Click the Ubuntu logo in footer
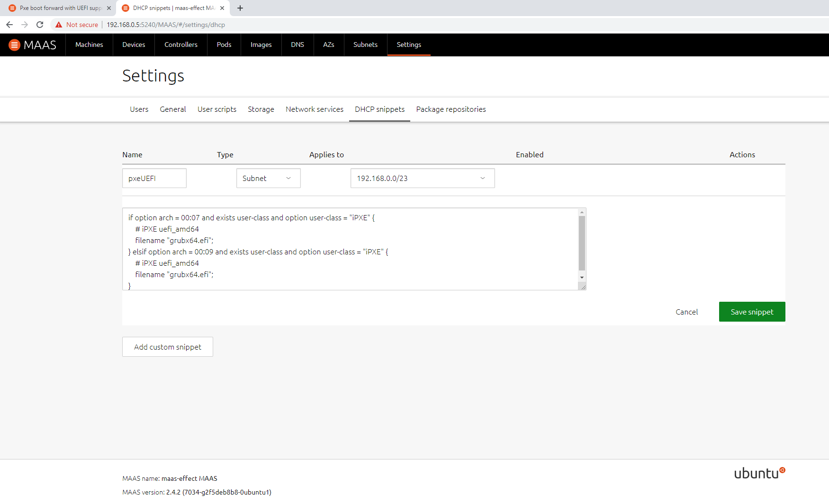The image size is (829, 504). [759, 473]
